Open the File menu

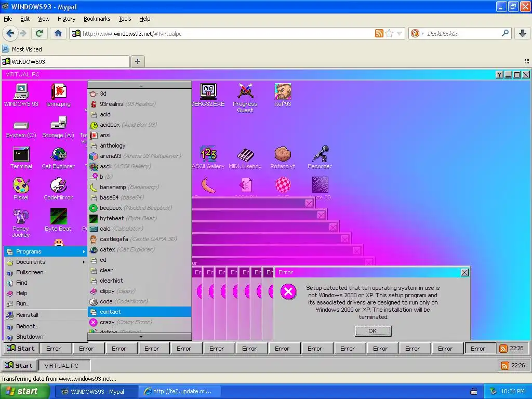7,19
